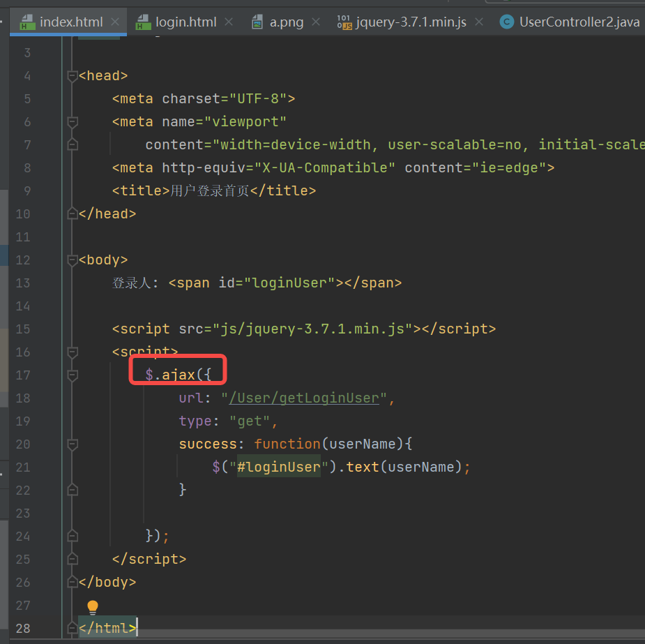Click the $.ajax call text

(178, 375)
